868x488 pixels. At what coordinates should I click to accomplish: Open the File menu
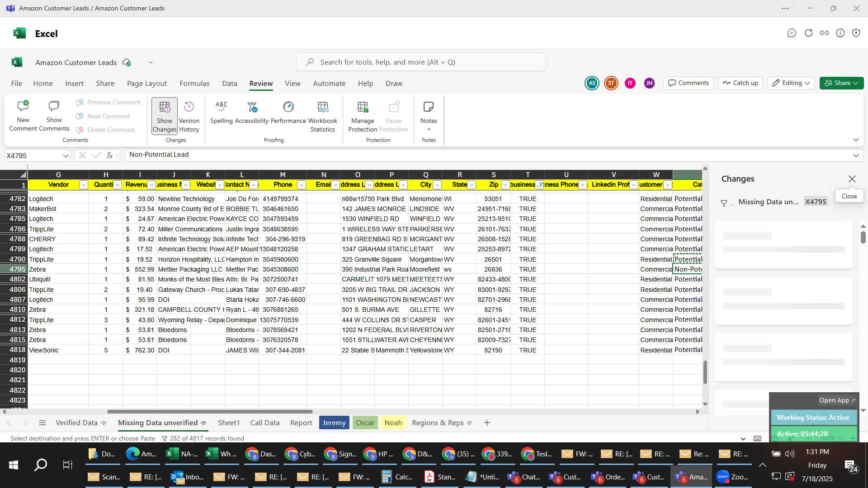pyautogui.click(x=17, y=83)
